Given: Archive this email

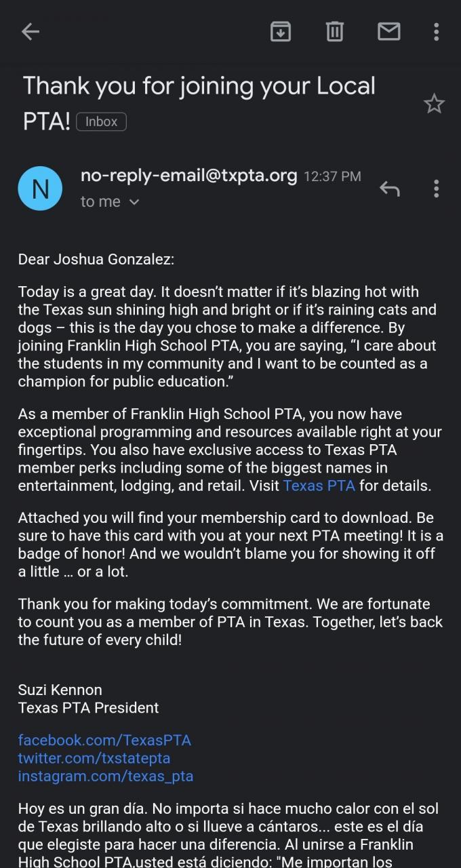Looking at the screenshot, I should [281, 31].
